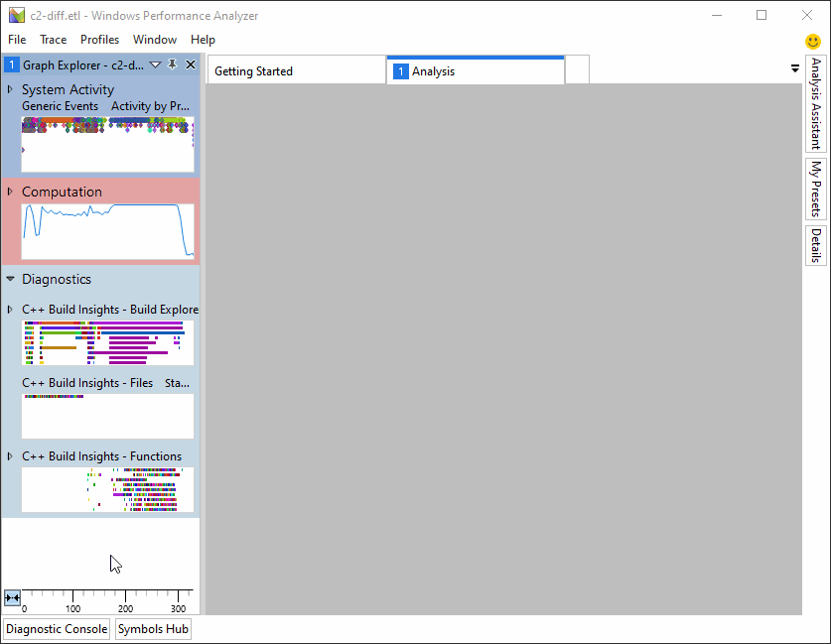Open the tab list hamburger icon
Screen dimensions: 831x644
click(794, 68)
